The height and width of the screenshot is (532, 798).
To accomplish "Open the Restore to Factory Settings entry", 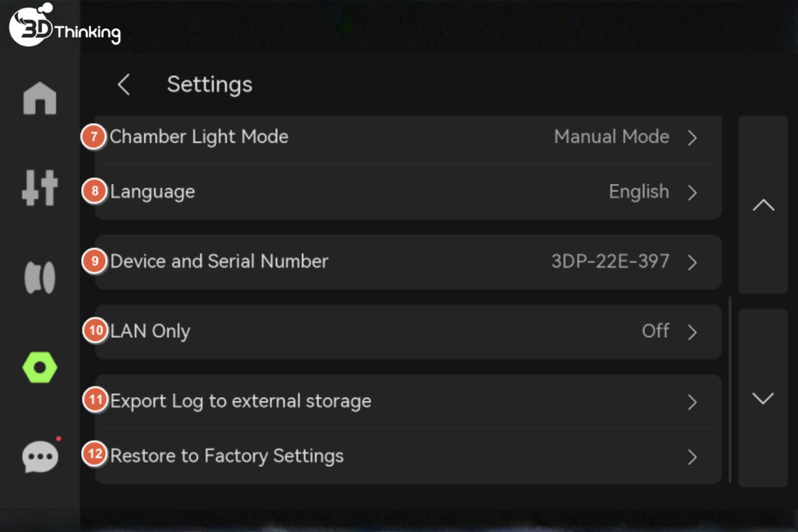I will click(408, 456).
